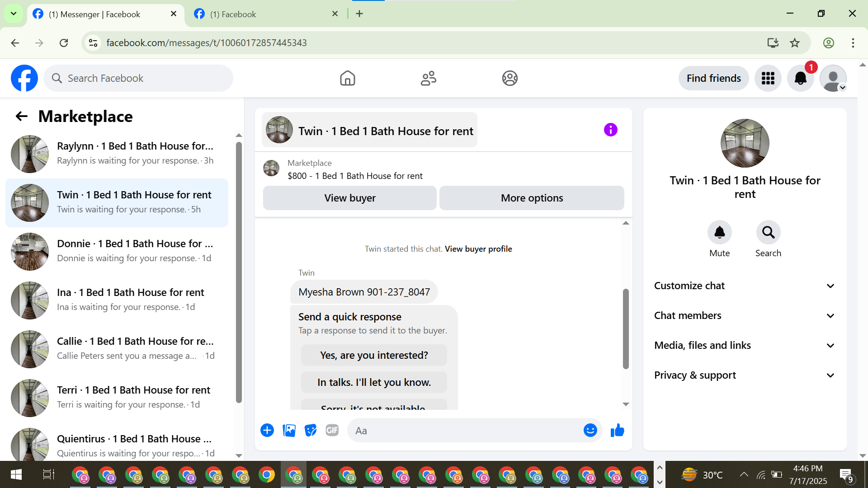Open the emoji picker in message box
Screen dimensions: 868x488
tap(590, 431)
